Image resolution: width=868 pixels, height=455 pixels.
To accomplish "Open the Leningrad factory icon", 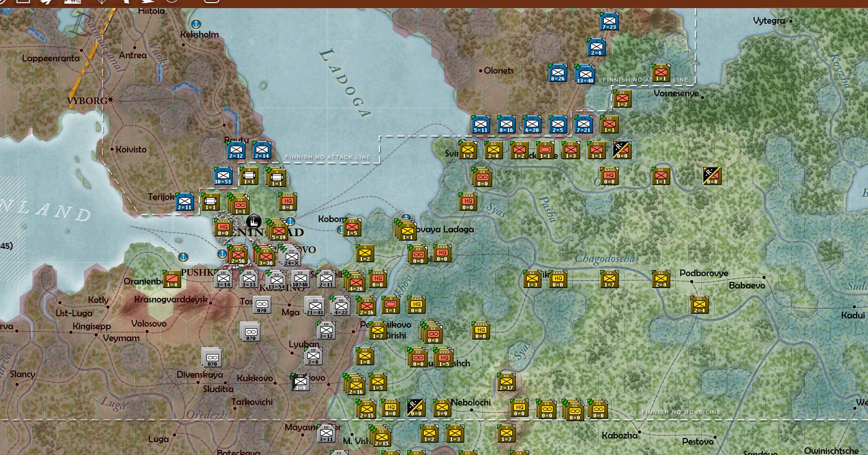I will (x=254, y=222).
